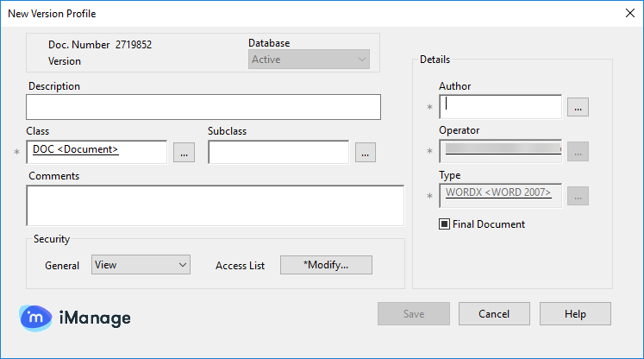The image size is (644, 359).
Task: Click into the Description text field
Action: pyautogui.click(x=203, y=107)
